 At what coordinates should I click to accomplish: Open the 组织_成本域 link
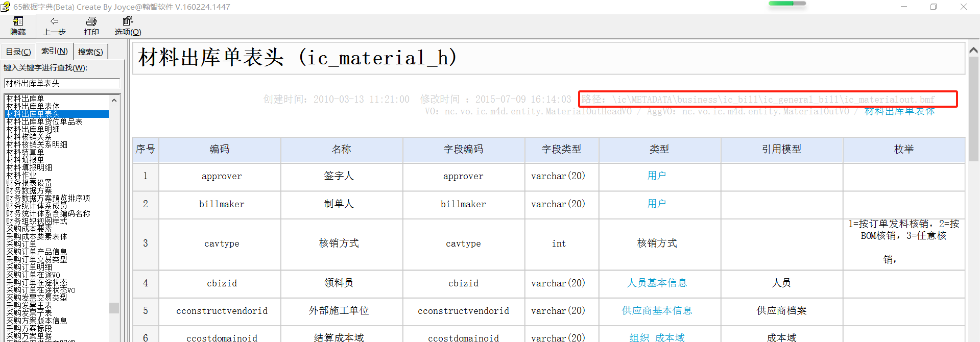(657, 337)
